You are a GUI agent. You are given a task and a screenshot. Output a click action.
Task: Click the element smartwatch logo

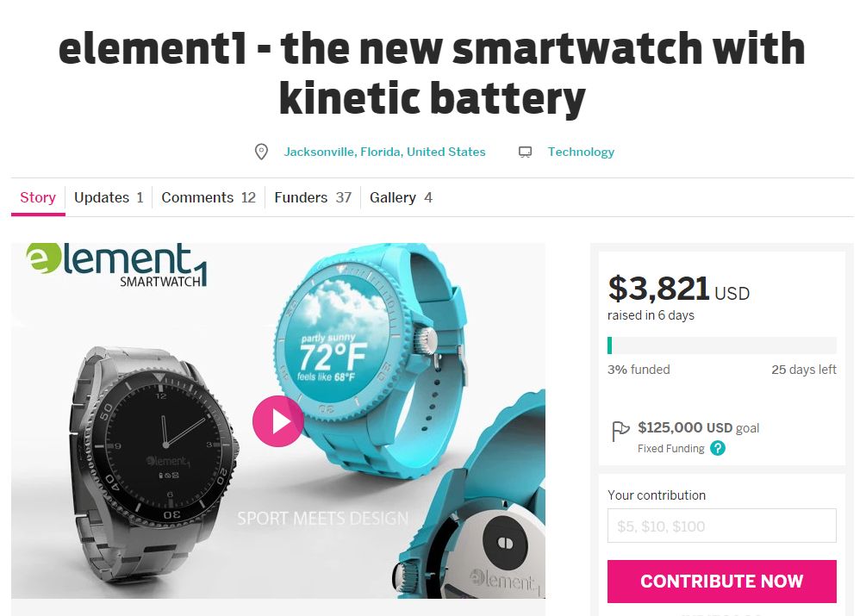click(117, 264)
